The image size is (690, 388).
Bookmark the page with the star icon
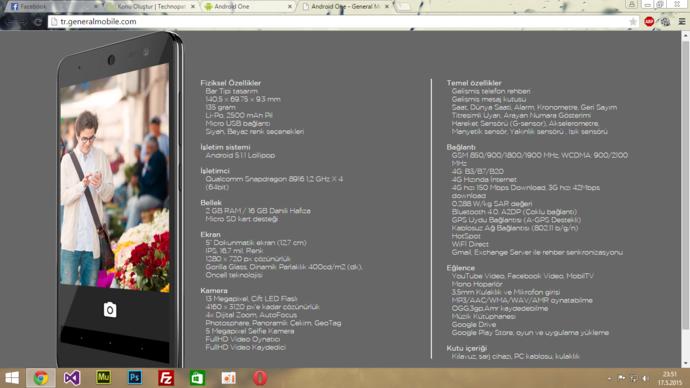633,22
